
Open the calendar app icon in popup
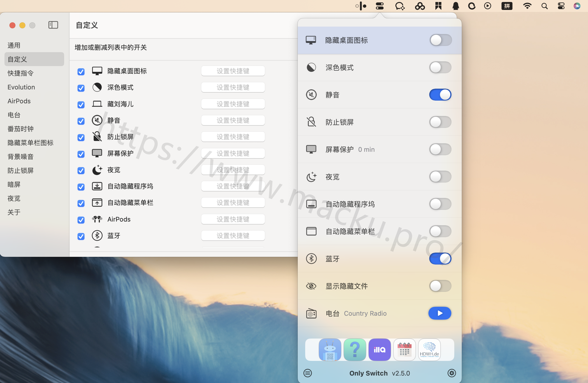click(405, 350)
